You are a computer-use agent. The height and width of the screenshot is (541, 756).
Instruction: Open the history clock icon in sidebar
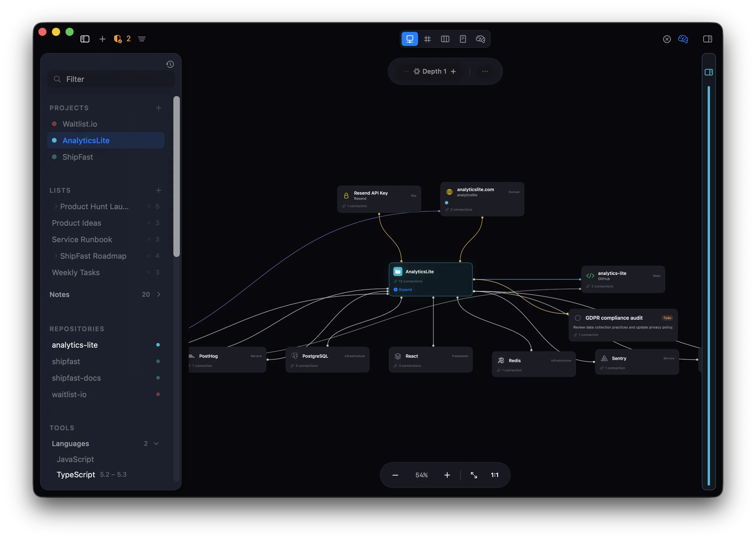pyautogui.click(x=170, y=64)
